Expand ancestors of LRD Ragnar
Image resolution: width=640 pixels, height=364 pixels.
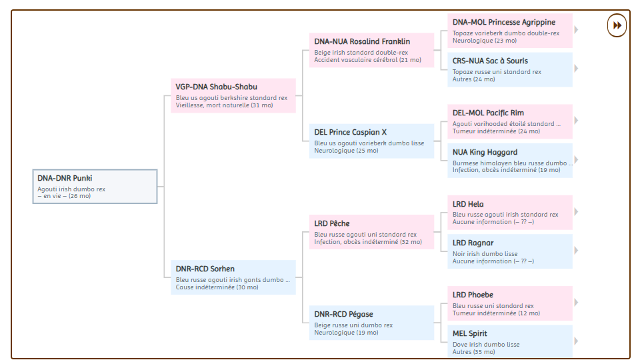[576, 251]
